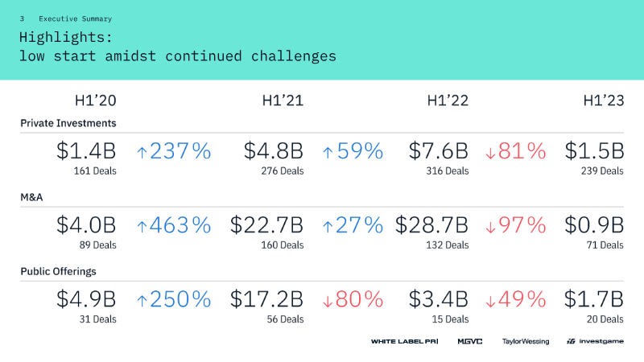Click the White Label PR logo
This screenshot has height=362, width=644.
(x=404, y=342)
